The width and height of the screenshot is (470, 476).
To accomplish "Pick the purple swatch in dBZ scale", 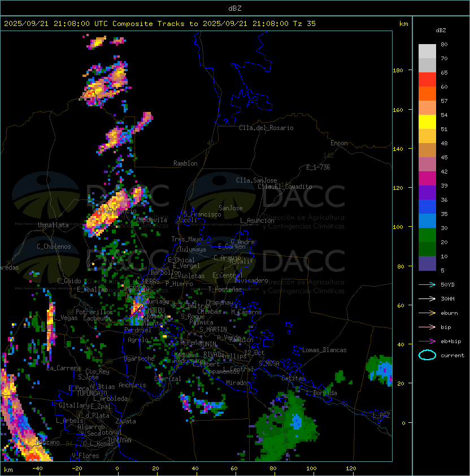I will tap(427, 193).
